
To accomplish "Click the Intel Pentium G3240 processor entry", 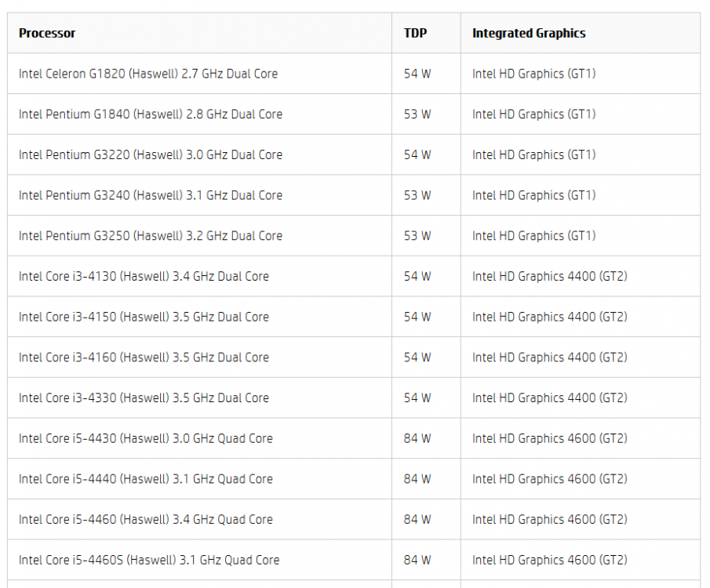I will pos(151,195).
